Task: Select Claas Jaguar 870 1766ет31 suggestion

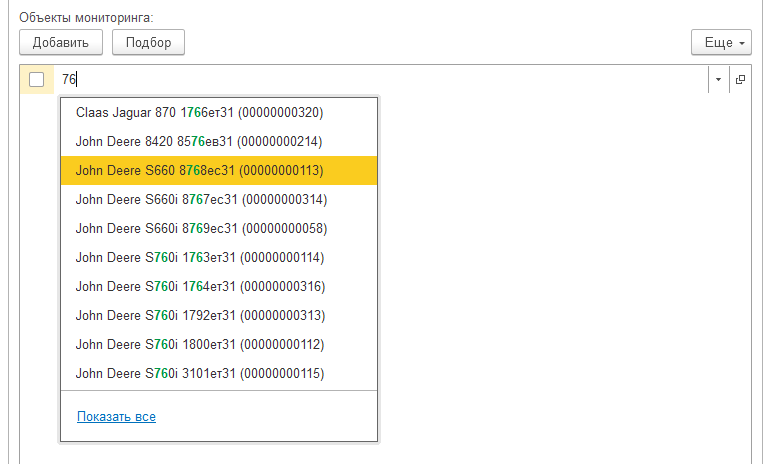Action: 199,112
